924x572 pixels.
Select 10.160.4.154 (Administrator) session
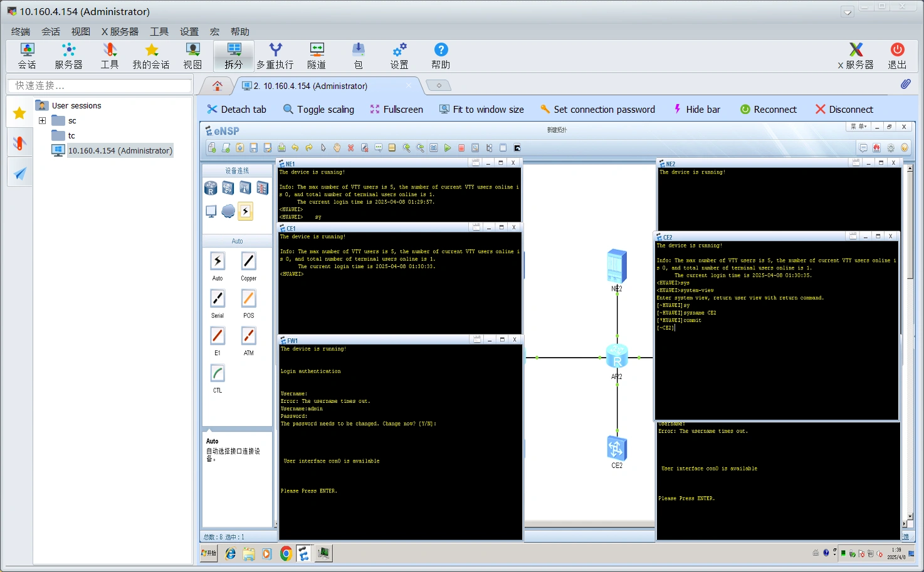pyautogui.click(x=120, y=150)
